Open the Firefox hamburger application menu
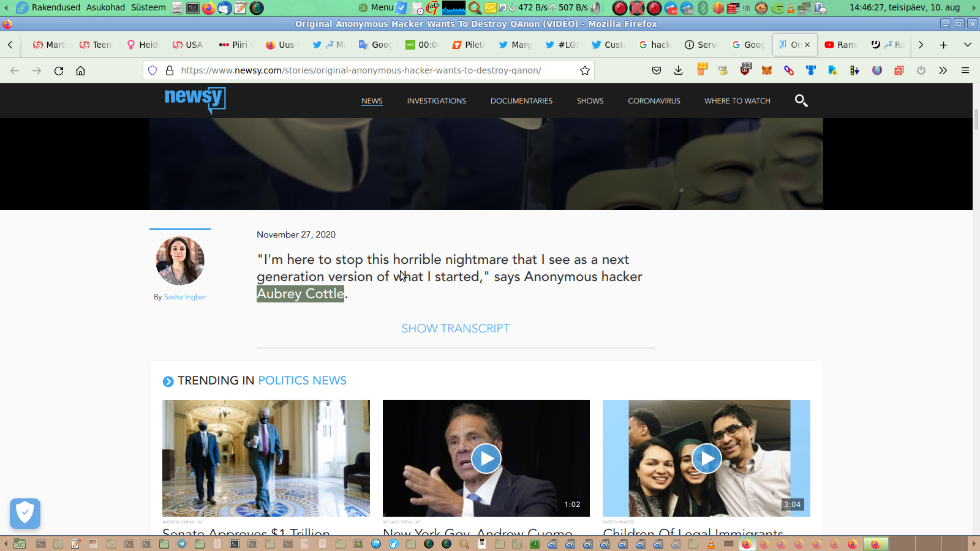 click(965, 70)
